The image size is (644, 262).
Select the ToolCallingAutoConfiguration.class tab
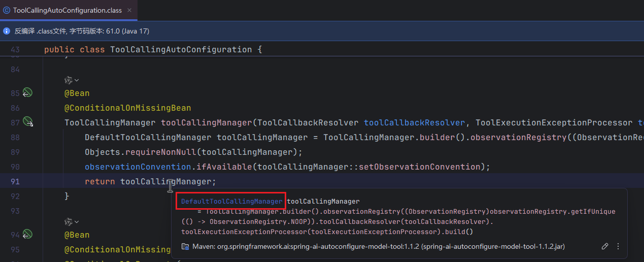tap(67, 10)
